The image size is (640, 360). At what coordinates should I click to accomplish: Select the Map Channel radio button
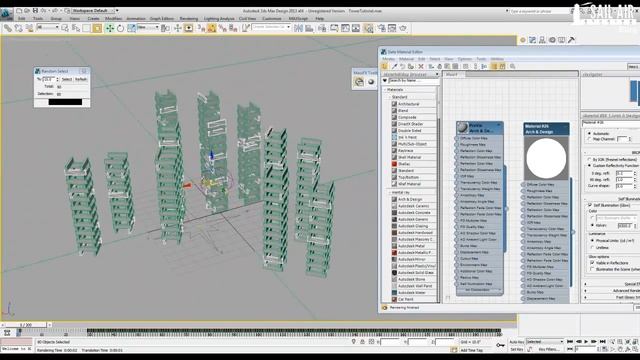point(589,139)
